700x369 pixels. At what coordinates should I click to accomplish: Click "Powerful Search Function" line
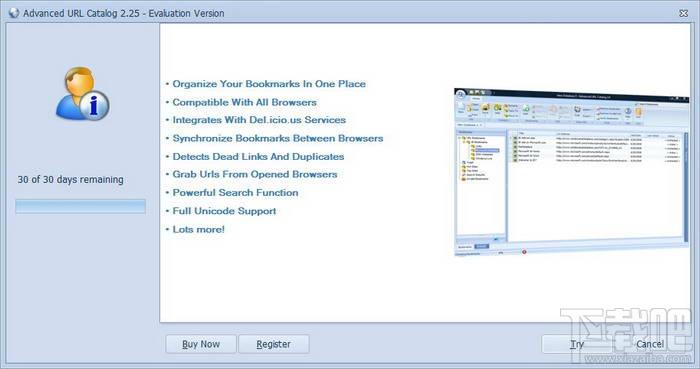tap(235, 193)
